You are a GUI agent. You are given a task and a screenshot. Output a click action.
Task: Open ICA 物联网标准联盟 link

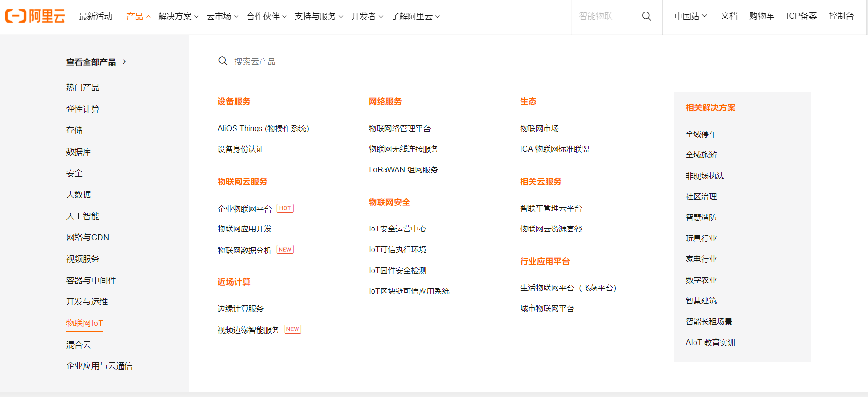[555, 149]
